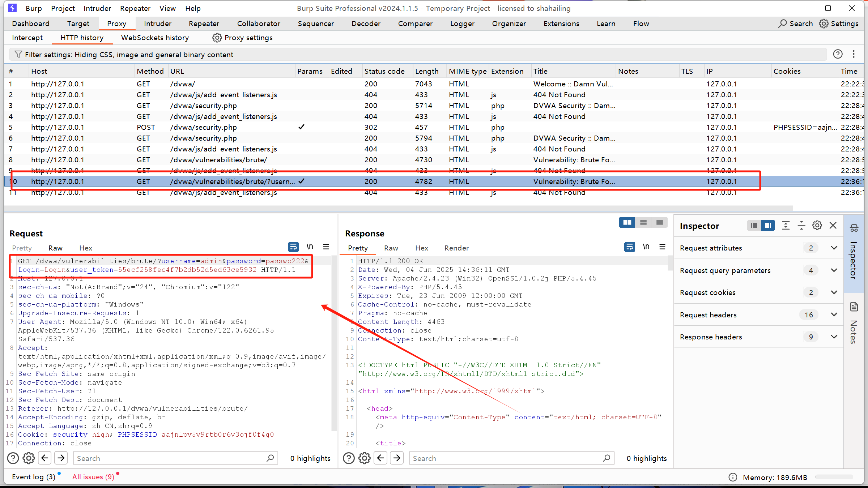Screen dimensions: 868x488
Task: Open Proxy settings
Action: tap(243, 38)
